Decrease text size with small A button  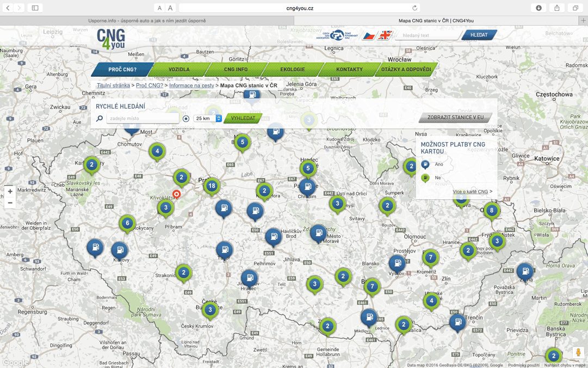160,8
